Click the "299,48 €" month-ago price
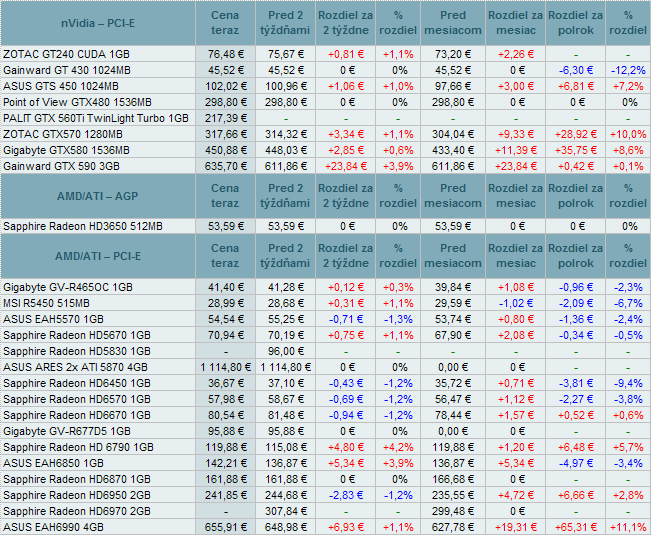 coord(453,511)
